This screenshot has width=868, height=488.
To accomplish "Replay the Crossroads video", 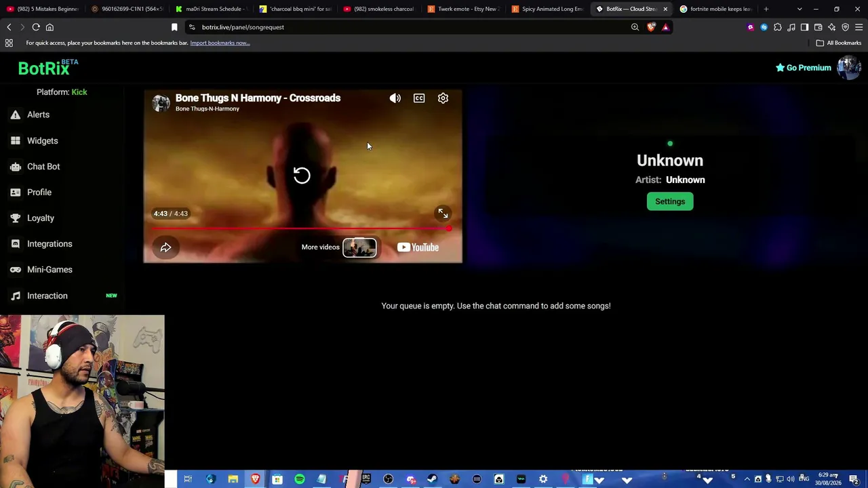I will click(302, 176).
